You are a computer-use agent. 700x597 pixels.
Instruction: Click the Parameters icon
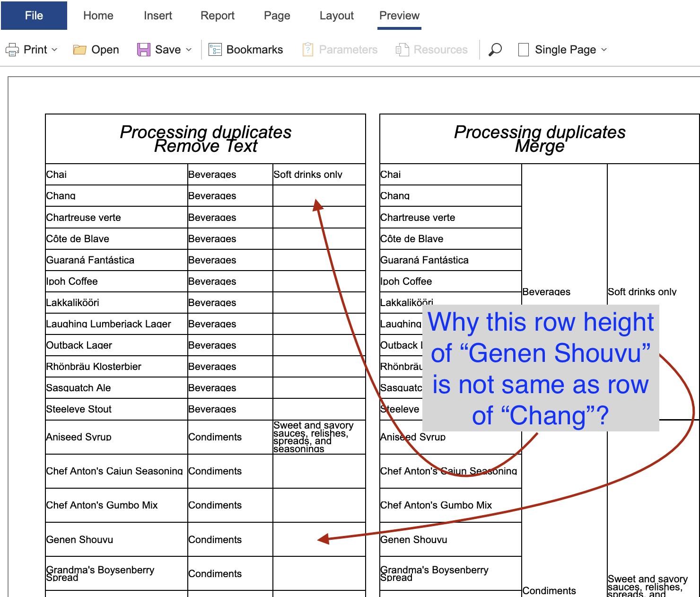coord(307,50)
